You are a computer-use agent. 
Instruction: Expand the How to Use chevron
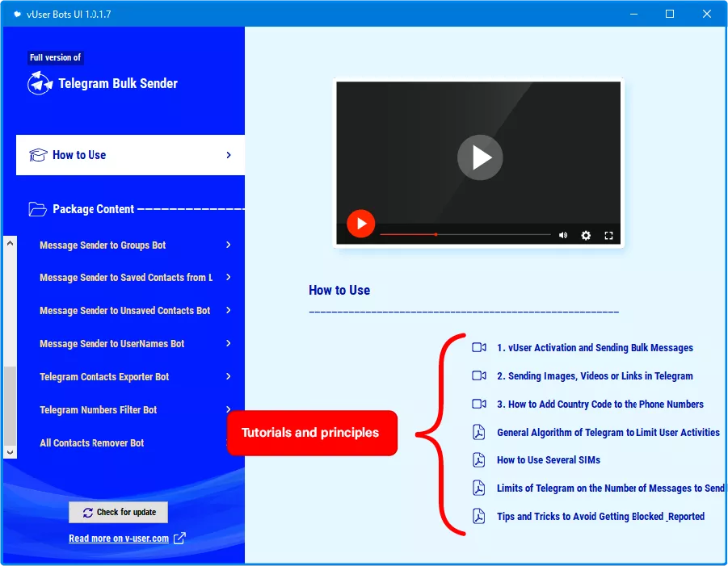pos(229,155)
